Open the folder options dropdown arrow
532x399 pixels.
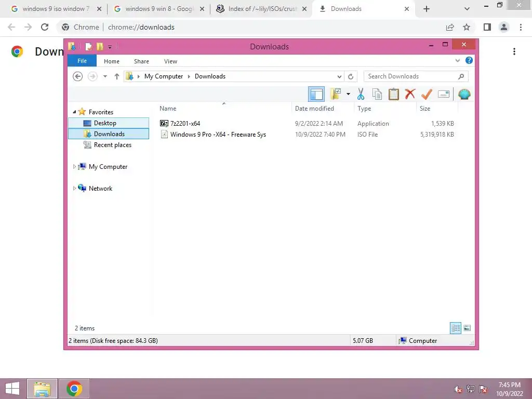[x=348, y=94]
